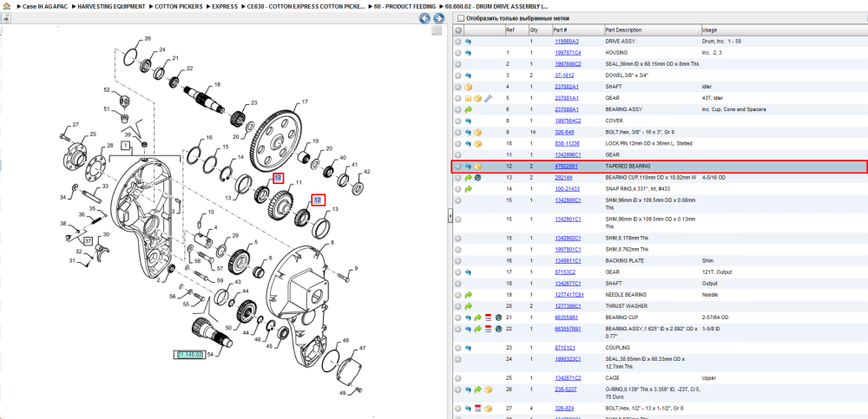868x419 pixels.
Task: Click globe icon in ref 22 BEARING ASSY row
Action: pyautogui.click(x=498, y=329)
